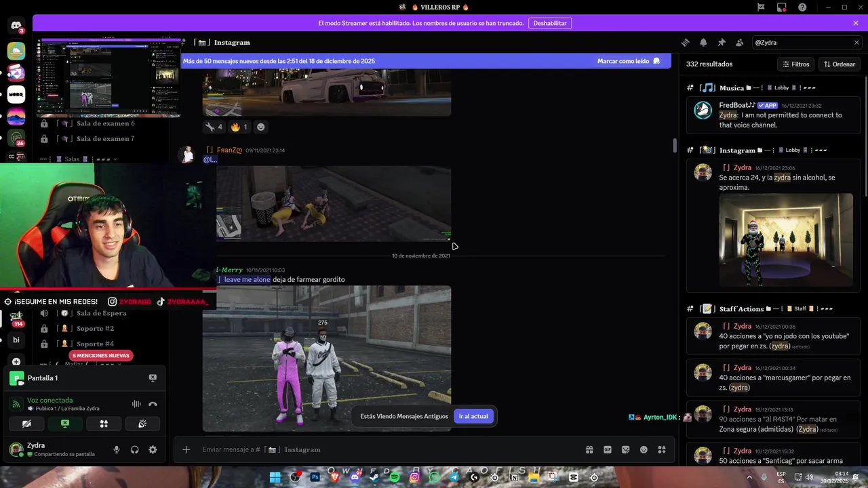Open result '40 acciones a marcusgamer'
Image resolution: width=868 pixels, height=488 pixels.
(x=774, y=378)
